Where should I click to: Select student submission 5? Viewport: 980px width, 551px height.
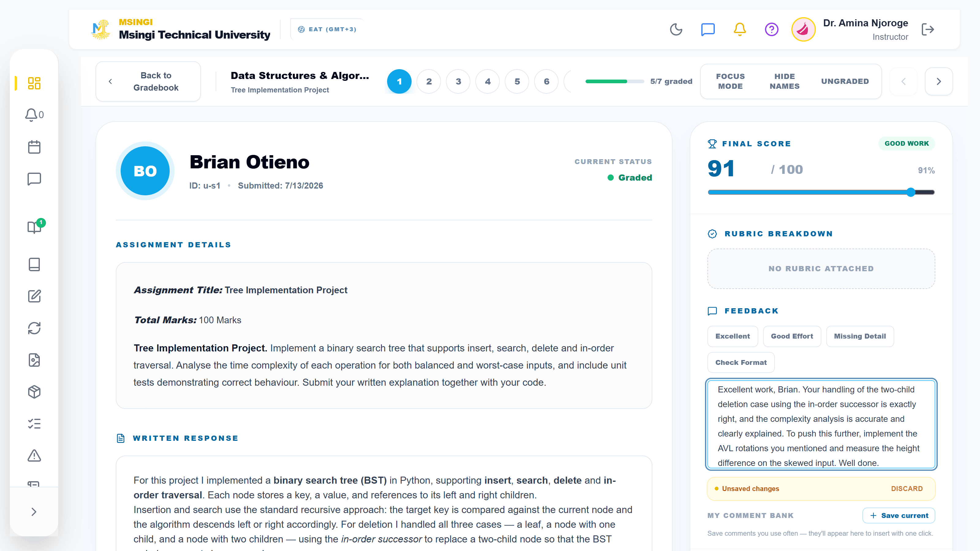point(517,81)
